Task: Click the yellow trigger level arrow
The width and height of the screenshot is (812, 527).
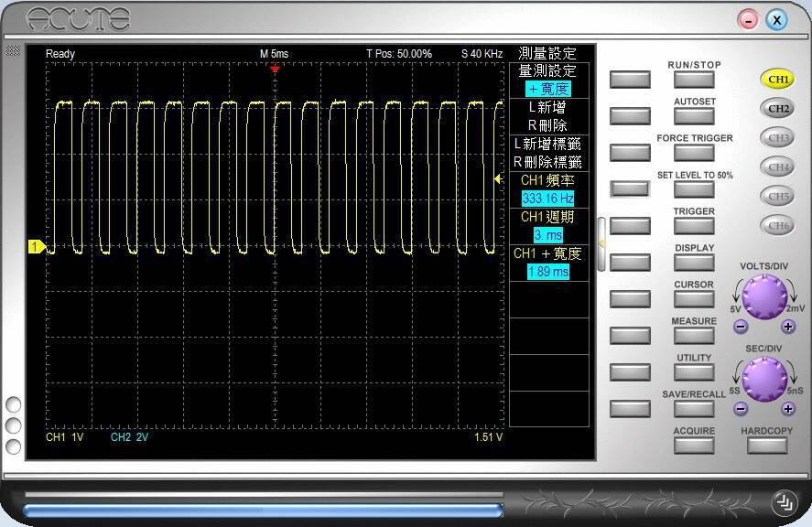Action: coord(498,179)
